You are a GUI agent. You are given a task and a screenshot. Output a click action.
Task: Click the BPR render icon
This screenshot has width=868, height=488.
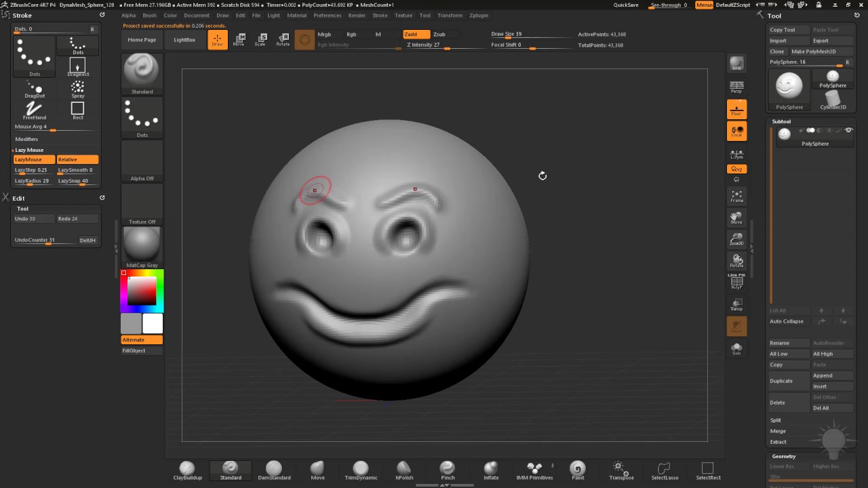pos(736,64)
